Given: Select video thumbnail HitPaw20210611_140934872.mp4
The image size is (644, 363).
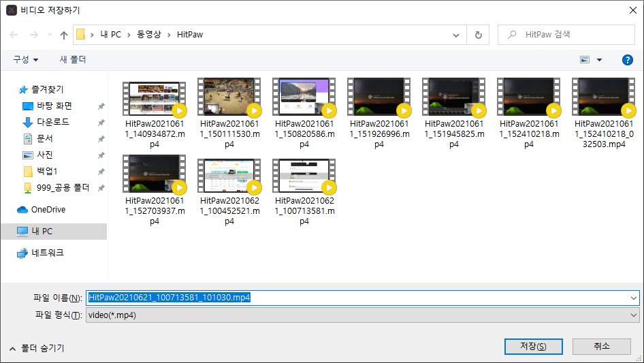Looking at the screenshot, I should click(154, 99).
